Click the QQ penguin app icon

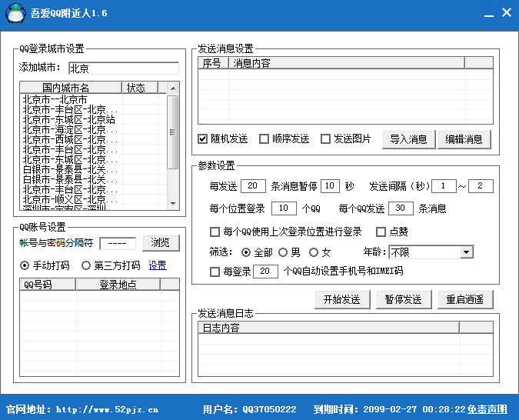point(15,13)
